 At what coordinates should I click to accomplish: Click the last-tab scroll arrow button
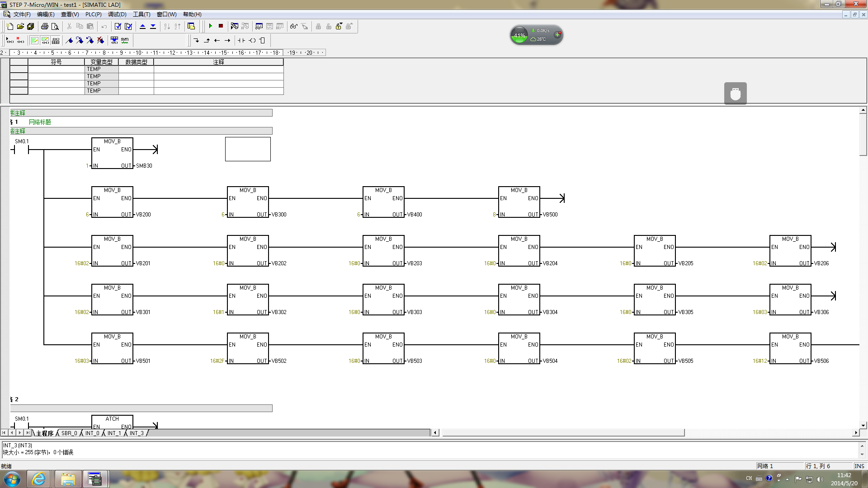(x=28, y=433)
